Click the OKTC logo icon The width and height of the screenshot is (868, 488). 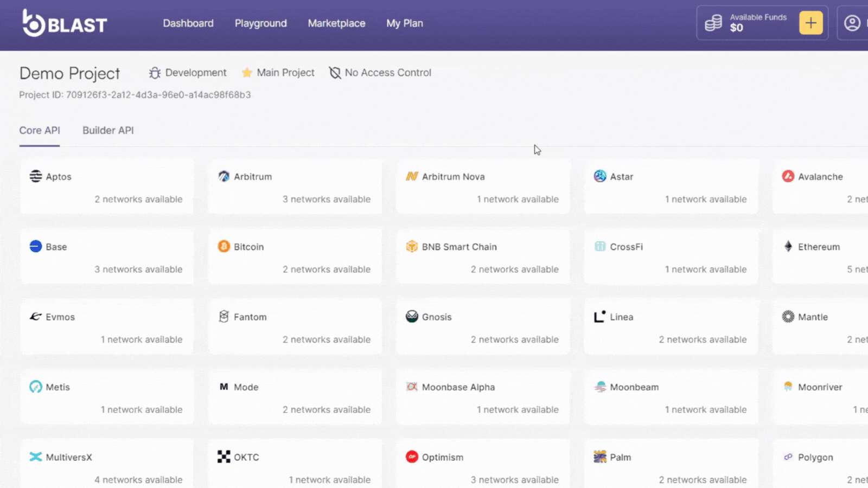click(x=224, y=457)
